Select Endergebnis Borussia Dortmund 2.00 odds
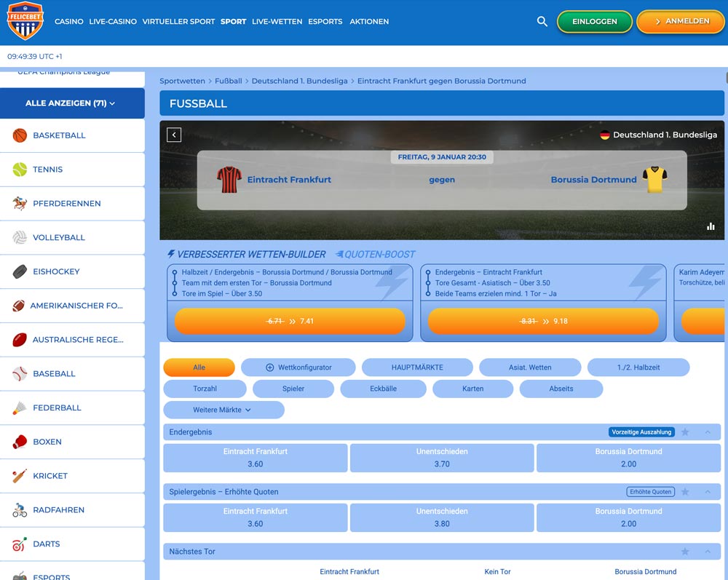The height and width of the screenshot is (580, 728). coord(629,458)
